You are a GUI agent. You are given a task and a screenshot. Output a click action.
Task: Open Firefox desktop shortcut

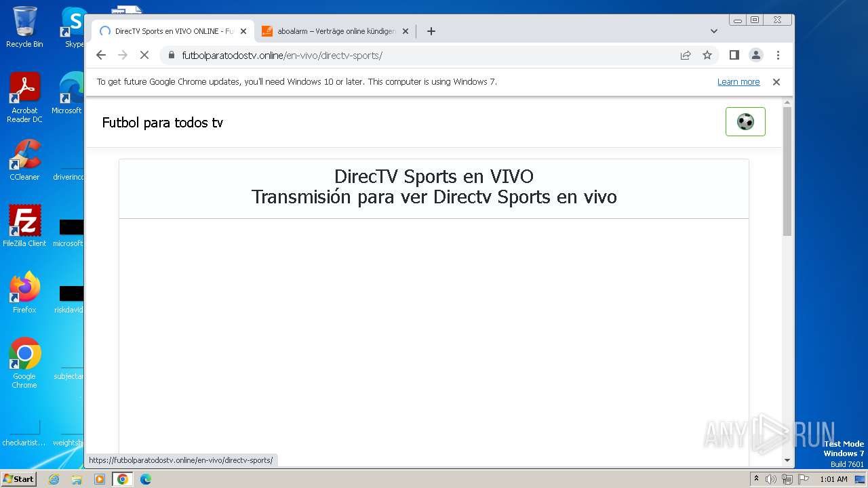(x=24, y=292)
